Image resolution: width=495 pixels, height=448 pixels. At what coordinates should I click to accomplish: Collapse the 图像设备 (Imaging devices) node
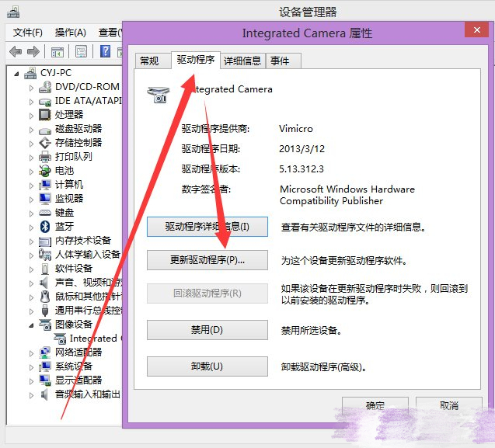pyautogui.click(x=32, y=325)
